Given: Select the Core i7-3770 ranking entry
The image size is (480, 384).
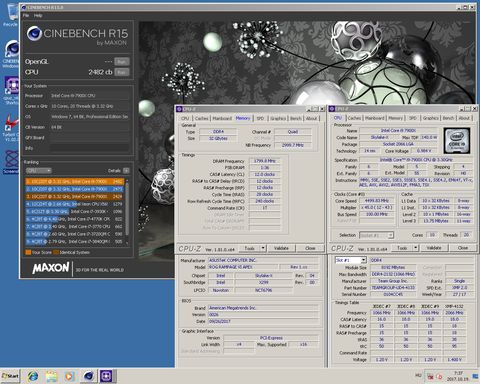Looking at the screenshot, I should pos(75,226).
